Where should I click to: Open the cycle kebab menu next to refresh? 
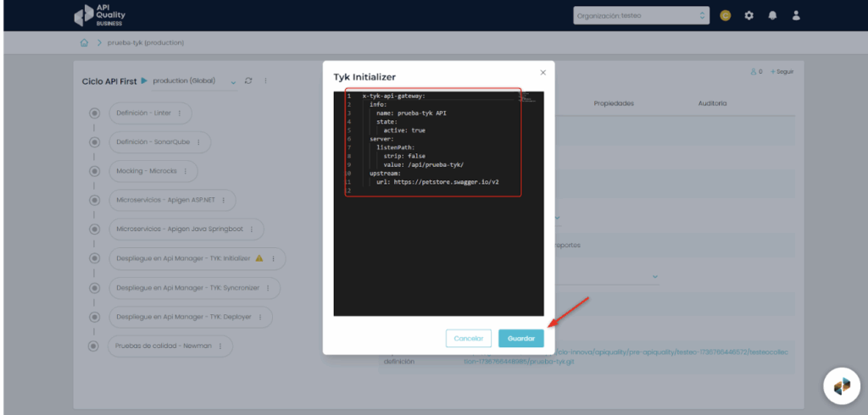(x=265, y=80)
